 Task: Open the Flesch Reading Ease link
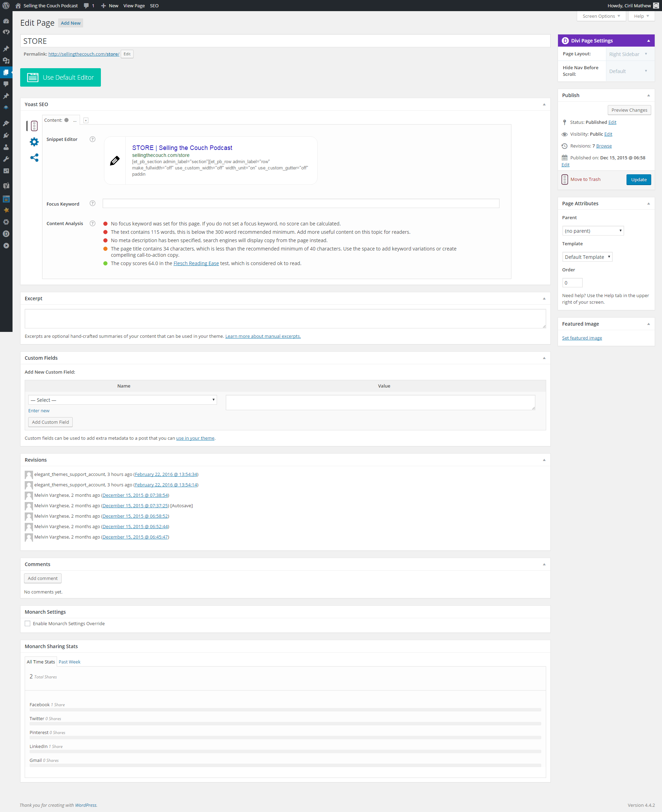point(196,263)
